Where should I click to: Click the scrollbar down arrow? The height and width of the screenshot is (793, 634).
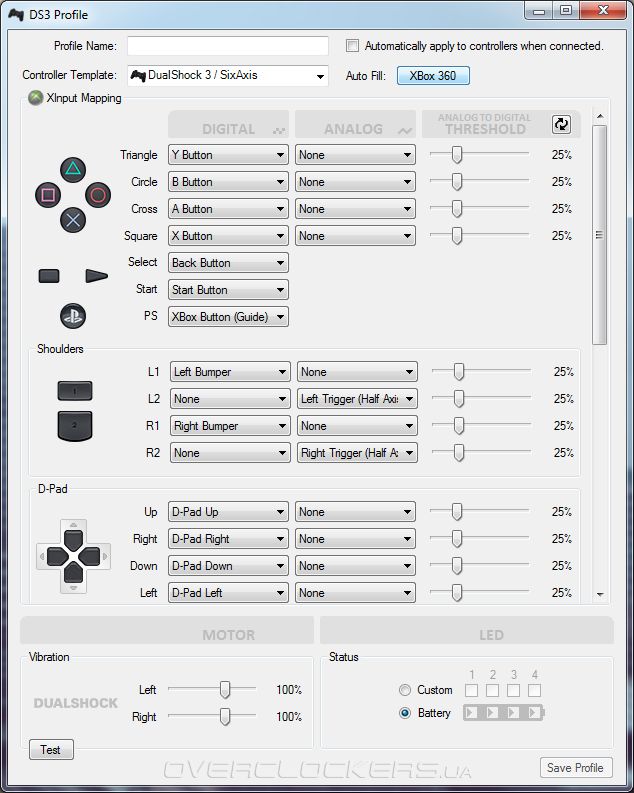click(x=600, y=595)
